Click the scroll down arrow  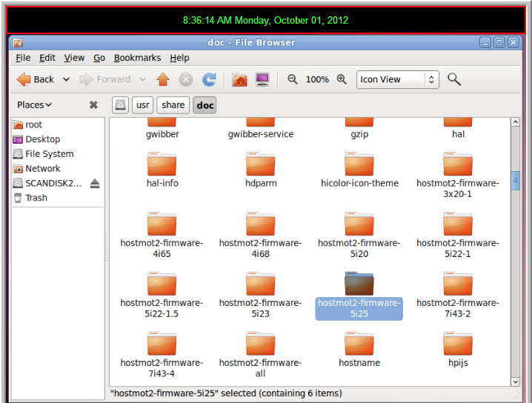pos(515,382)
